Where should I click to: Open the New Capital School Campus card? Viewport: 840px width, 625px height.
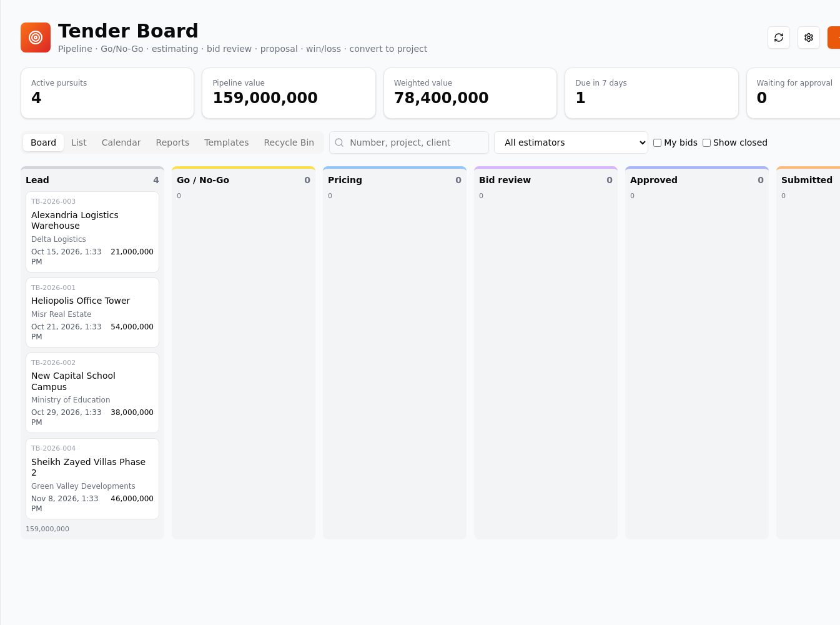[92, 392]
